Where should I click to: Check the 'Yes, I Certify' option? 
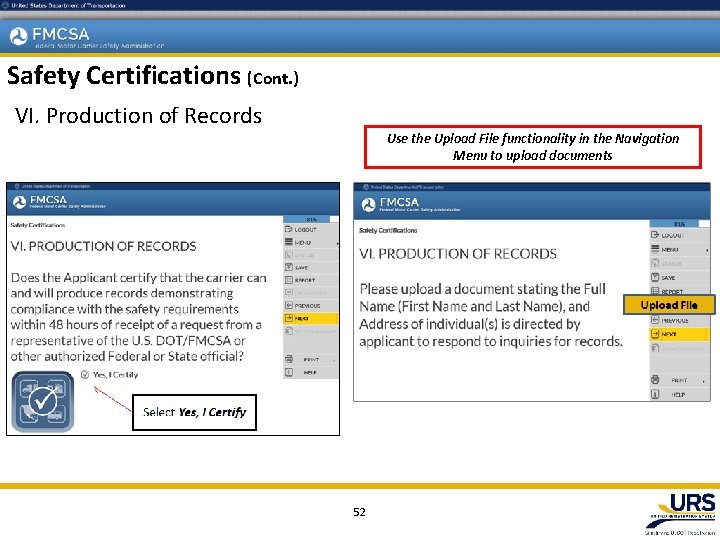(x=109, y=375)
